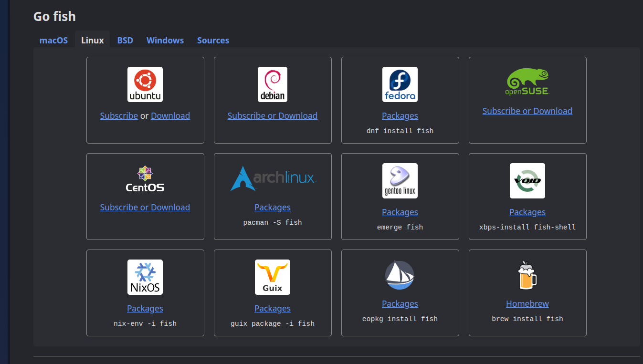Click the 'dnf install fish' command text
Screen dimensions: 643x364
(x=400, y=131)
